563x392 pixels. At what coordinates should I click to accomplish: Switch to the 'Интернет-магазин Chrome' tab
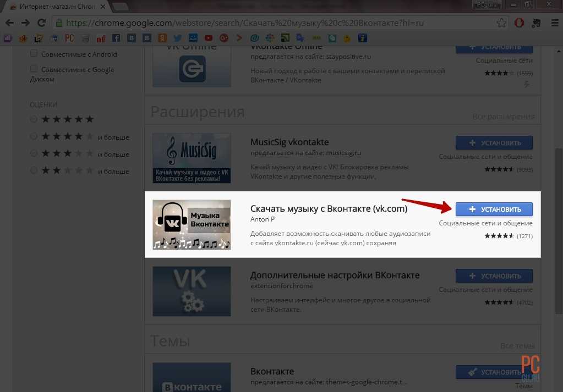pyautogui.click(x=57, y=7)
